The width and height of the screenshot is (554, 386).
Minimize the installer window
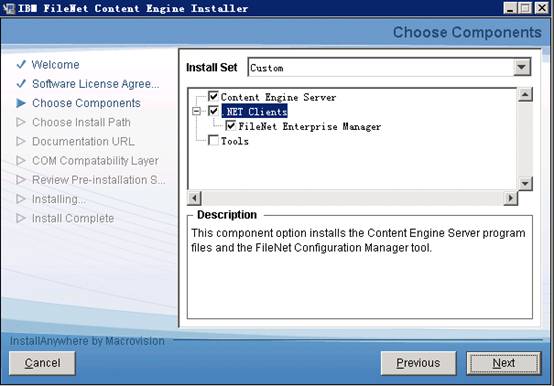(x=510, y=8)
